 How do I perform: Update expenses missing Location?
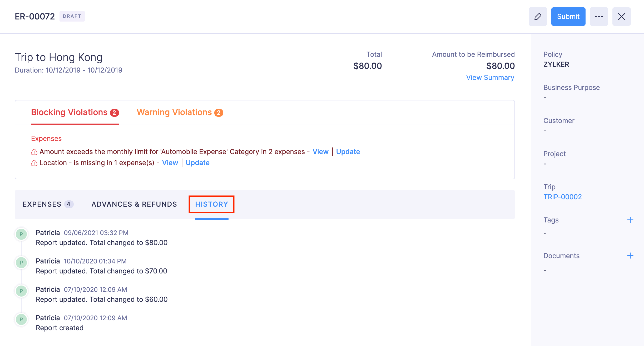coord(197,163)
